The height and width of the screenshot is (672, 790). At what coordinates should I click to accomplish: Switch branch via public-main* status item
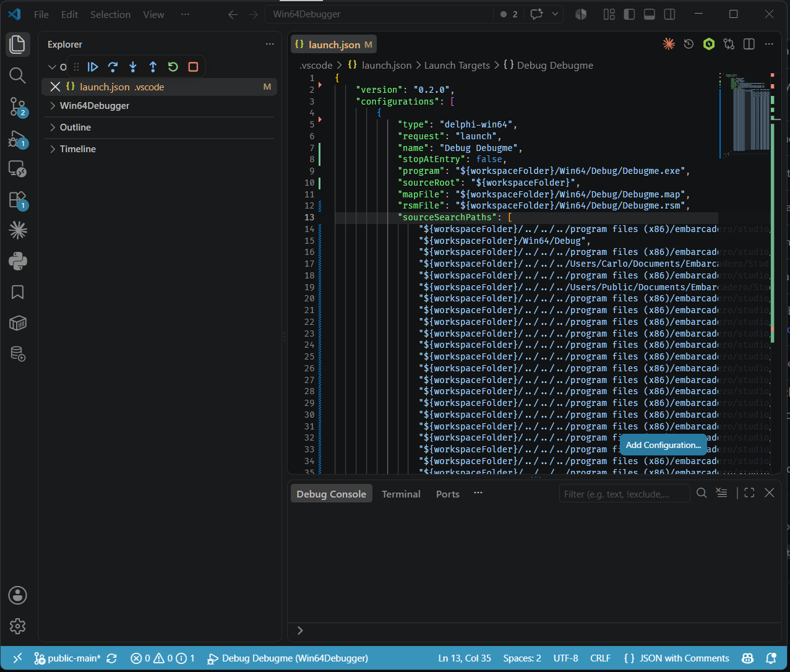(67, 658)
